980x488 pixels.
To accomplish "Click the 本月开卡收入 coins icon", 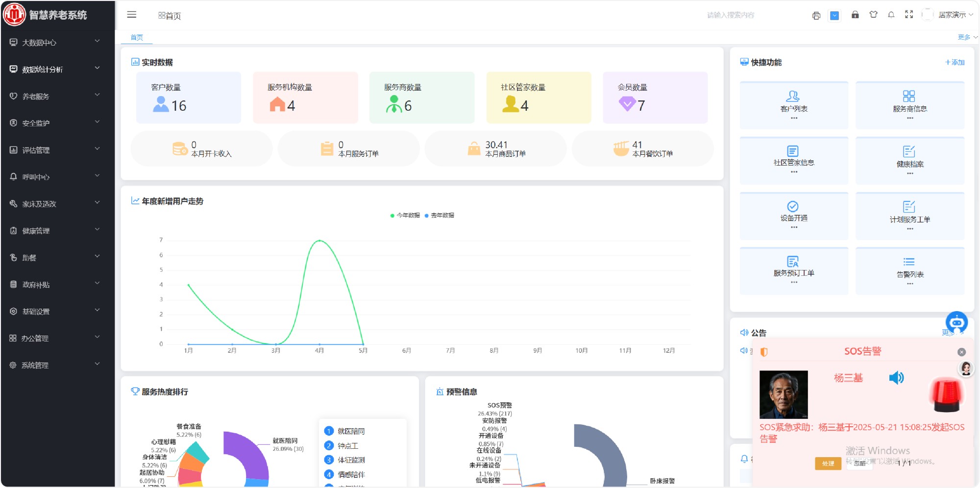I will click(180, 148).
